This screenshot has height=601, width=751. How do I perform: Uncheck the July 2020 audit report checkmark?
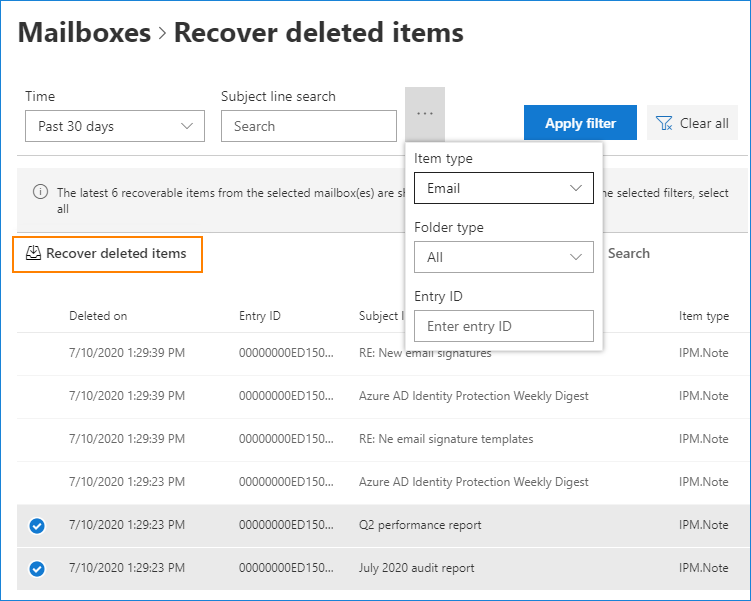click(37, 568)
